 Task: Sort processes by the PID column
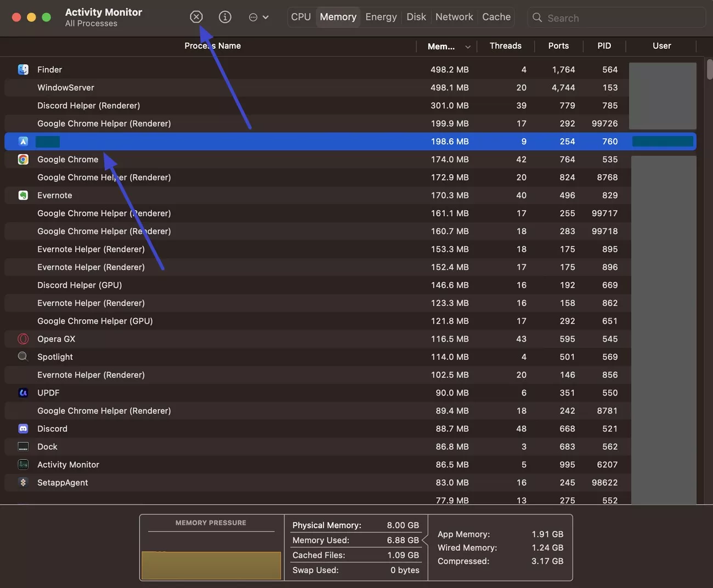pyautogui.click(x=604, y=46)
